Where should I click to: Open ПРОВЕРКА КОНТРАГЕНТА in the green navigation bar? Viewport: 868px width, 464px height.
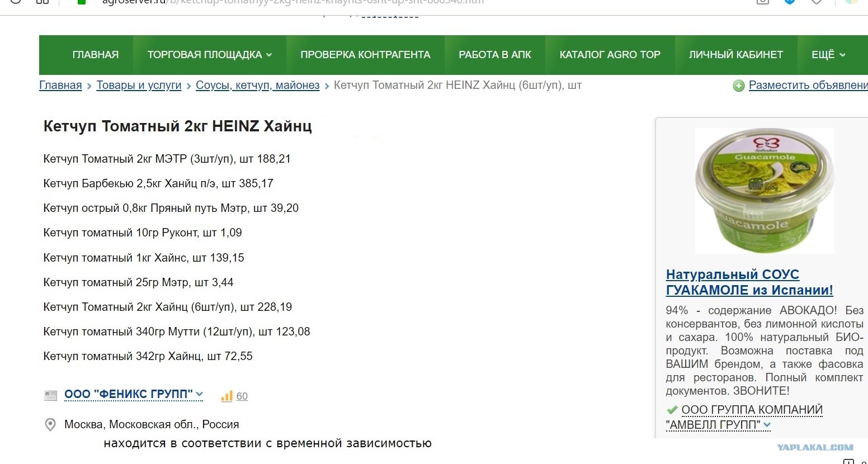[x=365, y=55]
